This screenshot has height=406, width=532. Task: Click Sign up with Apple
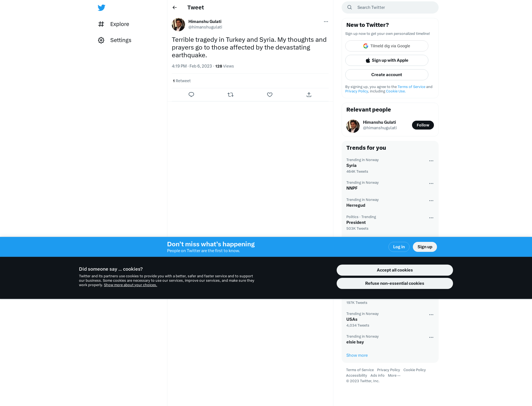click(x=387, y=60)
